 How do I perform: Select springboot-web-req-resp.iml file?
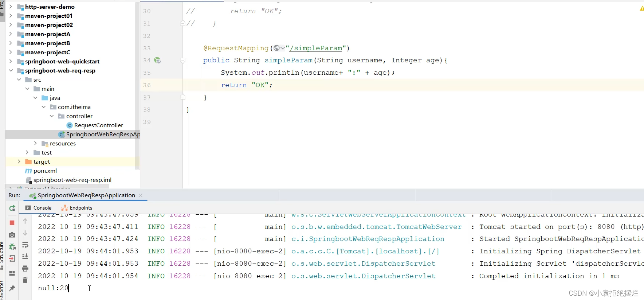click(x=72, y=180)
